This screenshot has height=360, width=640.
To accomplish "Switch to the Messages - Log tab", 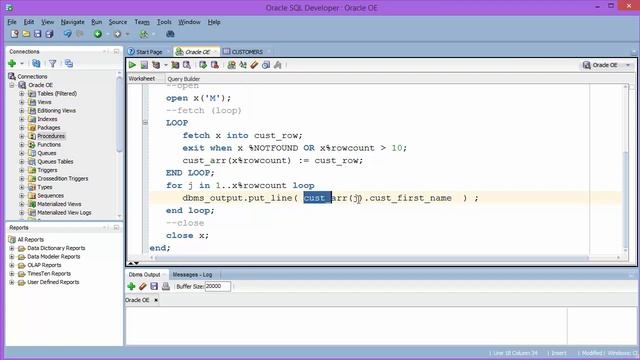I will (x=192, y=275).
